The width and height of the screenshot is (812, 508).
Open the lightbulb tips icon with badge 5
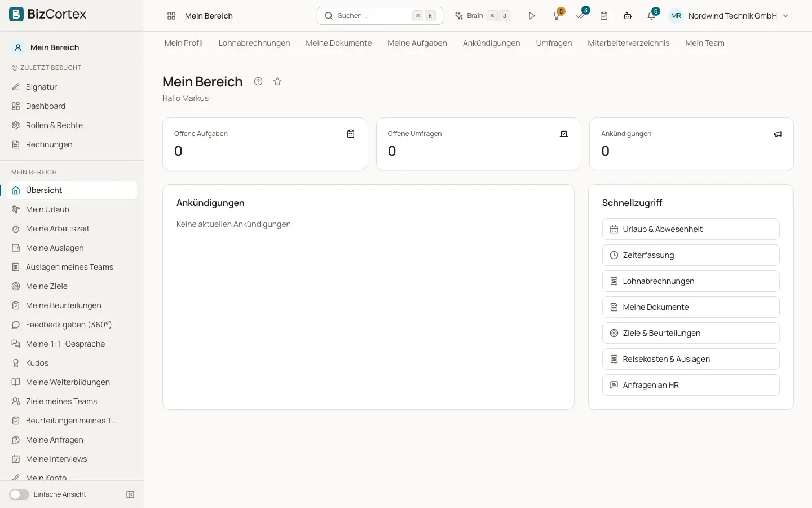(x=557, y=16)
